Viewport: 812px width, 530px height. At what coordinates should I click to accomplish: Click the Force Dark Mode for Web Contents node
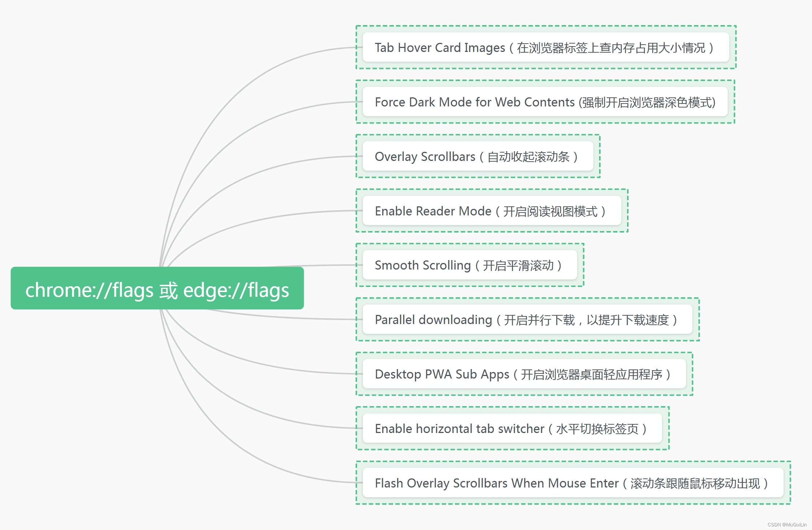pos(545,102)
